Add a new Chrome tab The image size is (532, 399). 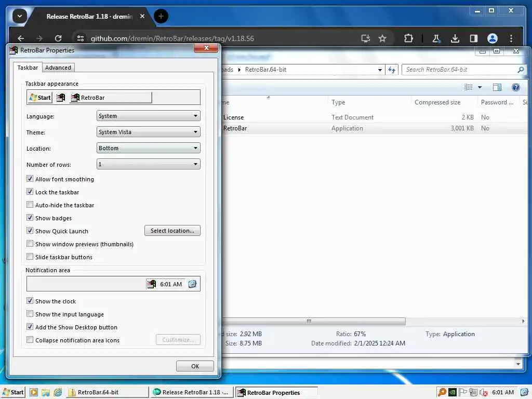tap(161, 16)
